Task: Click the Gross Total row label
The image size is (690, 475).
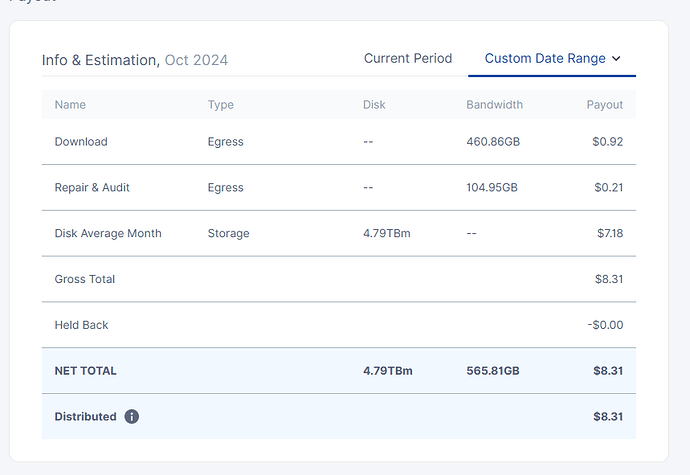Action: [x=85, y=280]
